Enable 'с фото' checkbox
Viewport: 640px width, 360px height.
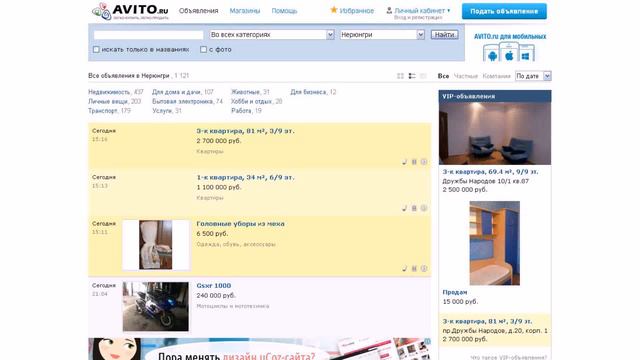tap(203, 49)
